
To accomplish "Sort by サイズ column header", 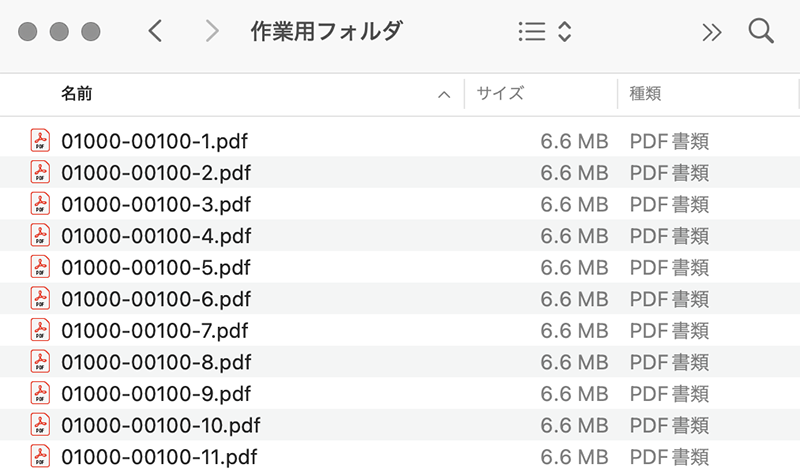I will click(x=500, y=94).
